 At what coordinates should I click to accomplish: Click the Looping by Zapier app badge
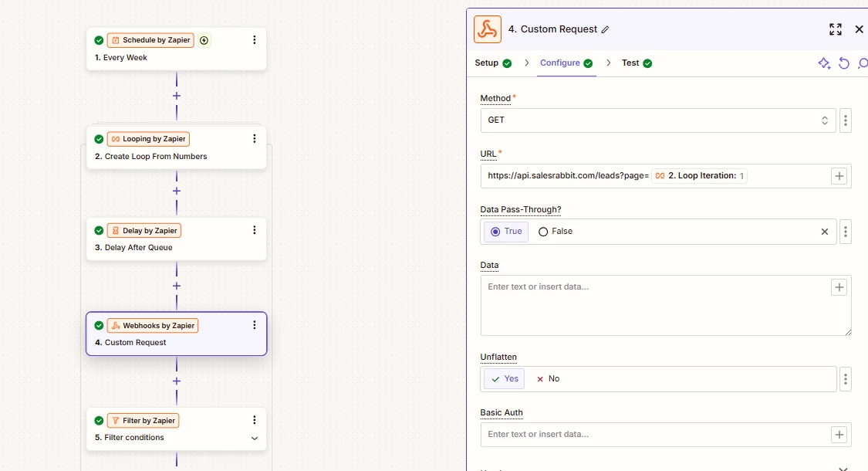click(x=148, y=139)
